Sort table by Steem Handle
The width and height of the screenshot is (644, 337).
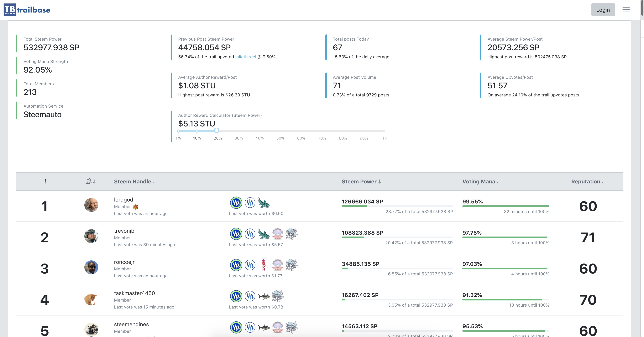(135, 182)
